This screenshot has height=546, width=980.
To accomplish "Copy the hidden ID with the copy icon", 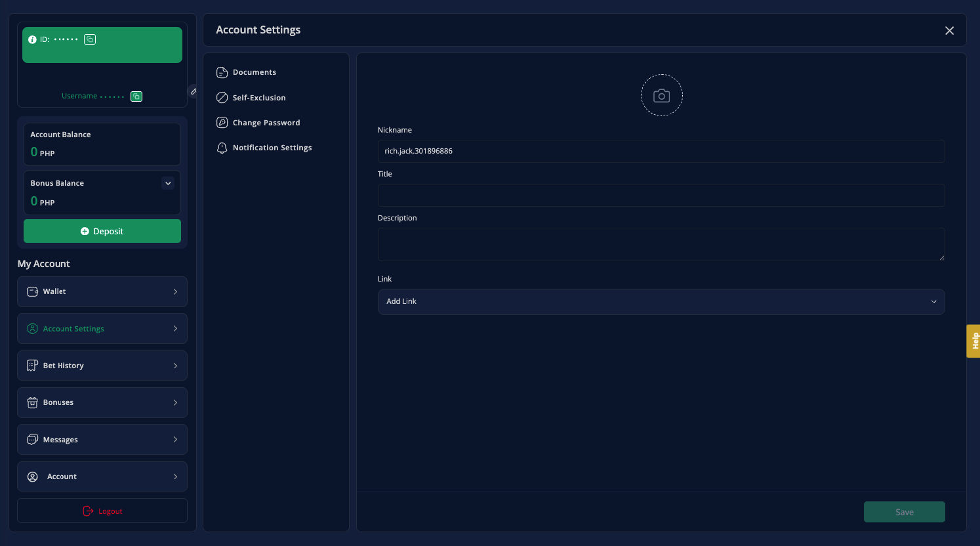I will click(x=90, y=39).
